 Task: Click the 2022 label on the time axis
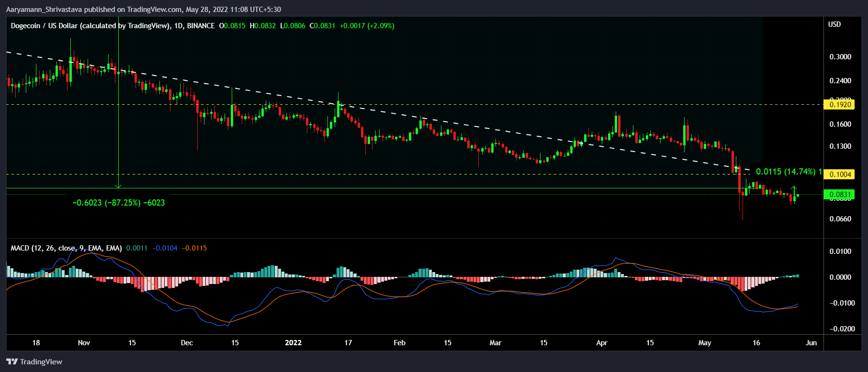pos(293,343)
